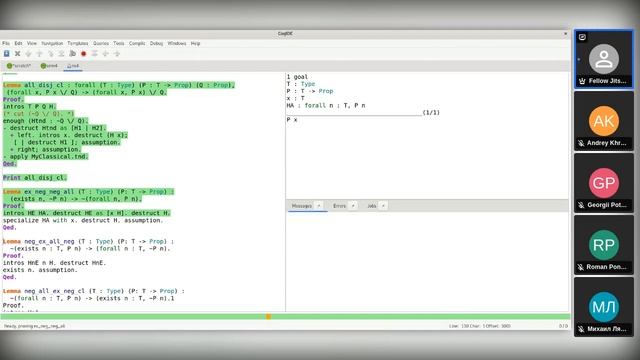
Task: Click the muted microphone icon on Andrey Khr... tile
Action: coord(581,143)
